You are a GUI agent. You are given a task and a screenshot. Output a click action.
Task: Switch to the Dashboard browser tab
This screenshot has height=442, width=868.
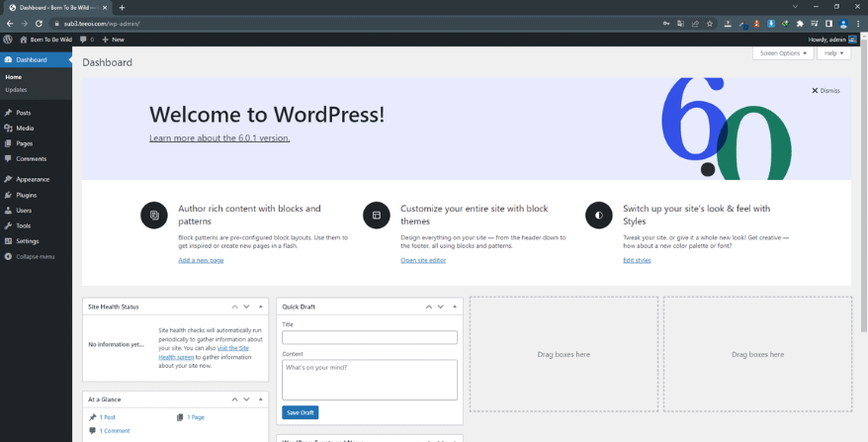[56, 8]
